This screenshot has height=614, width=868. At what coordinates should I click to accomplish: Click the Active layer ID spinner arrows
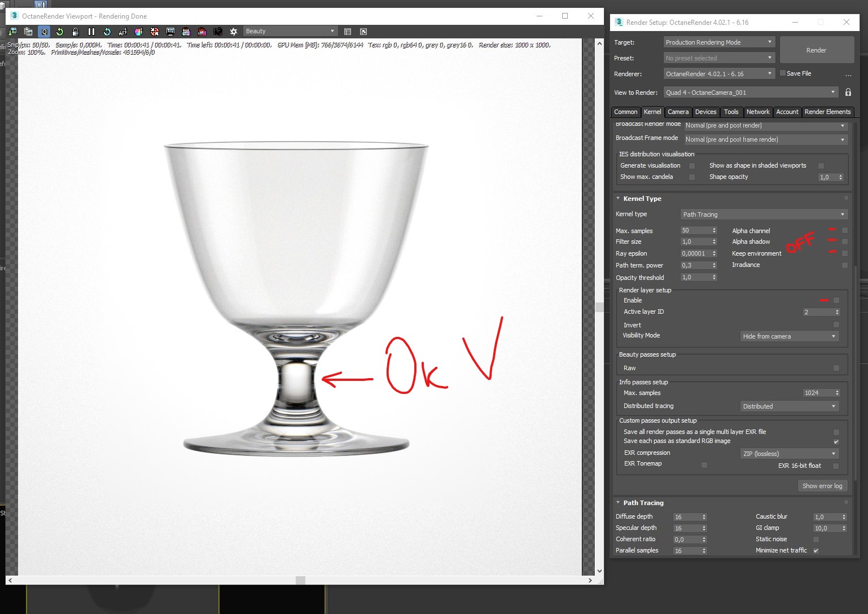[x=837, y=312]
